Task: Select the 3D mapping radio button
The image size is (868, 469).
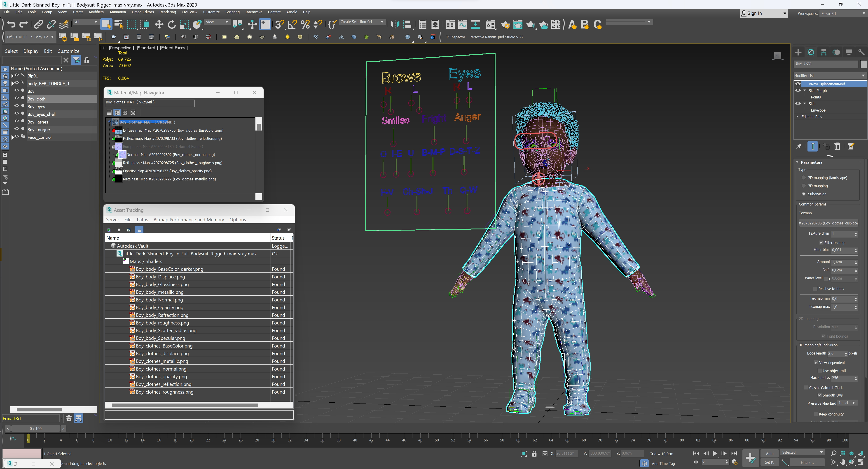Action: tap(804, 186)
